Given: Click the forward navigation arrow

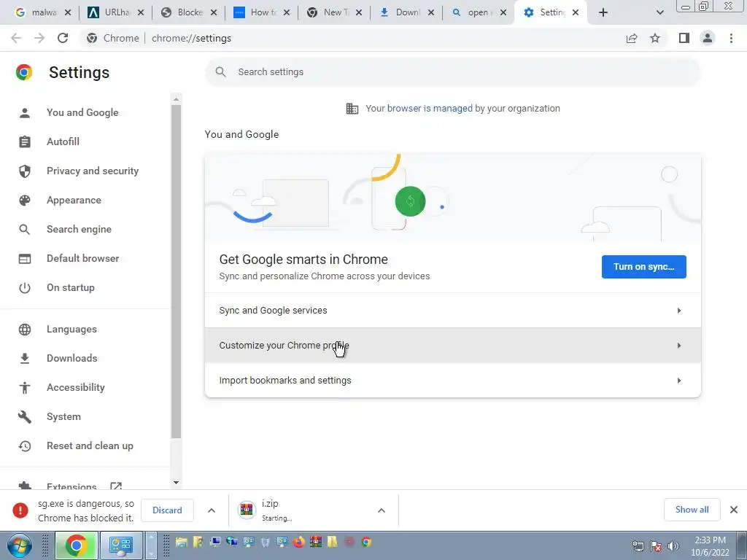Looking at the screenshot, I should pyautogui.click(x=39, y=38).
